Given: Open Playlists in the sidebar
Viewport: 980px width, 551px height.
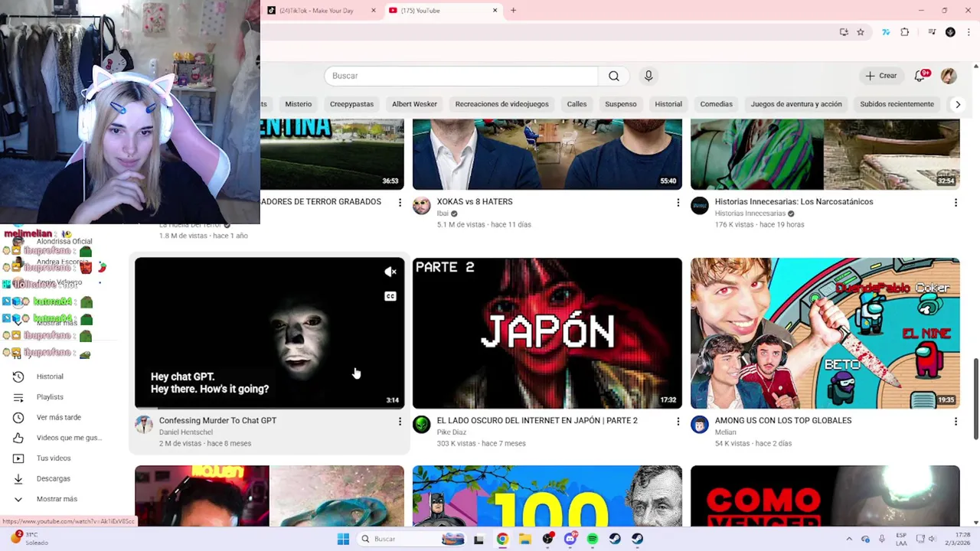Looking at the screenshot, I should coord(50,397).
